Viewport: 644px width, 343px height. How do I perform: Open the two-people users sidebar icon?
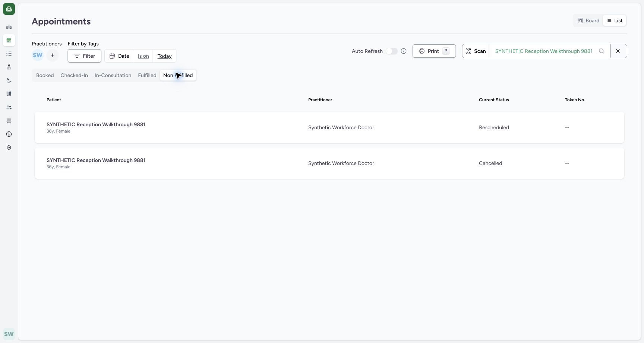(x=9, y=107)
